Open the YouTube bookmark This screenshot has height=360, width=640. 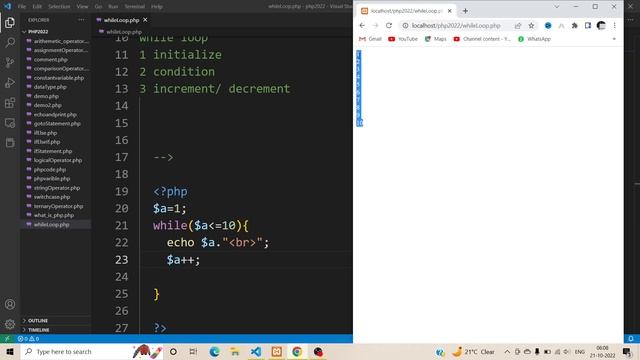coord(403,39)
